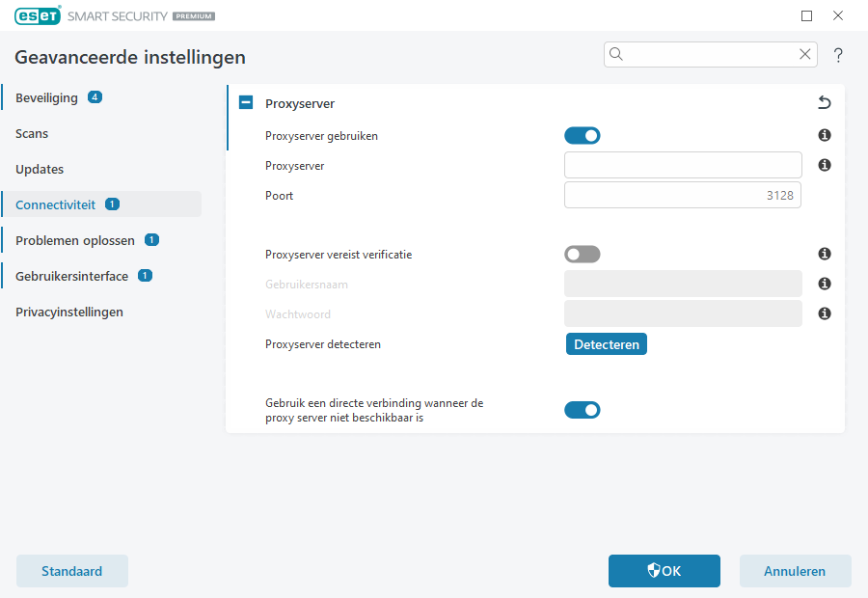Click the info icon next to Proxyserver field
The width and height of the screenshot is (868, 598).
(x=825, y=166)
